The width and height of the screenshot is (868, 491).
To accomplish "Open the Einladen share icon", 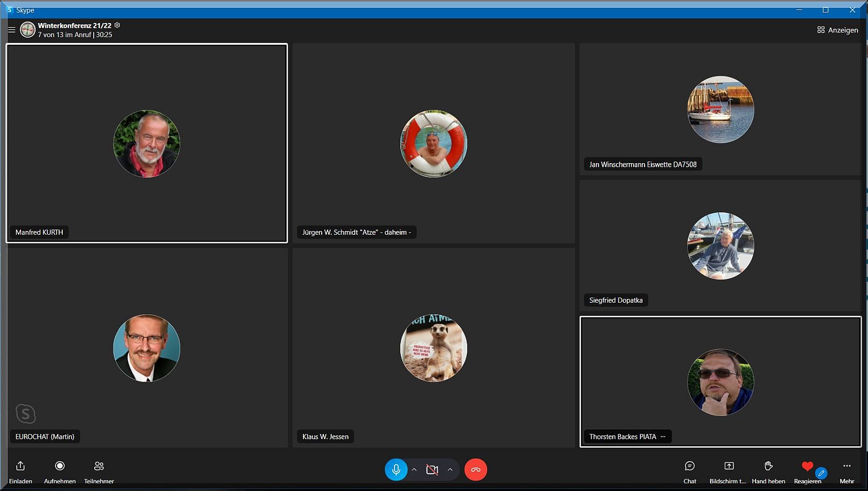I will tap(20, 466).
